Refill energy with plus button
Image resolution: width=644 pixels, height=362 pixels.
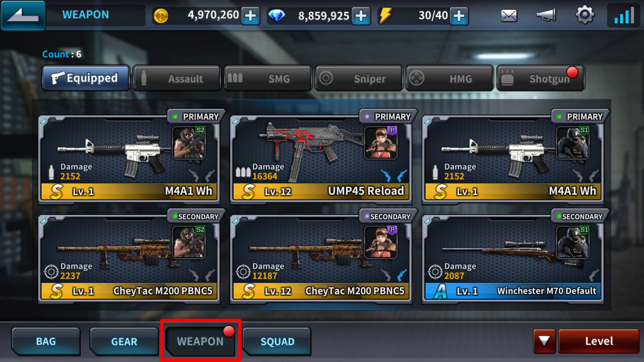[458, 16]
